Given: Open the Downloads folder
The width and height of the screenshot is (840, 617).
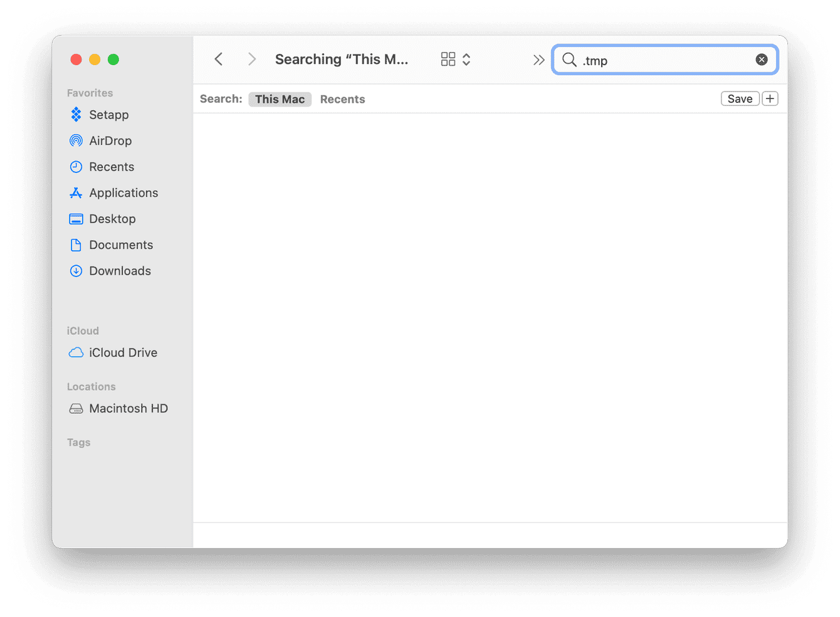Looking at the screenshot, I should click(x=120, y=270).
